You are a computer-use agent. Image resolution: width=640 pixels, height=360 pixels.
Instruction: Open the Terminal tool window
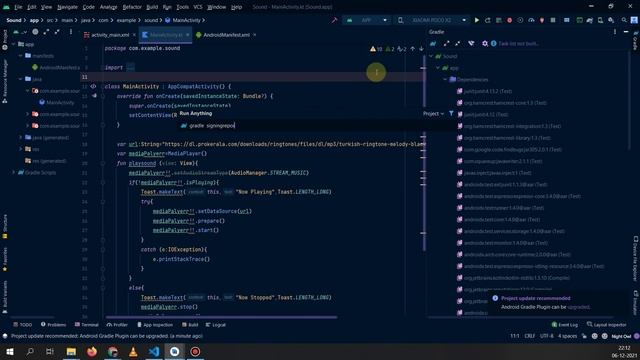[87, 325]
